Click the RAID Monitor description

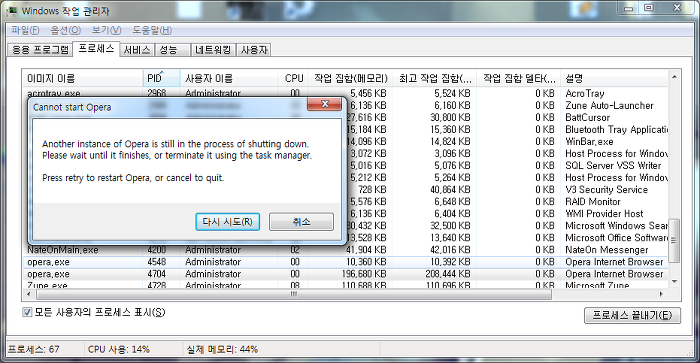pyautogui.click(x=593, y=202)
